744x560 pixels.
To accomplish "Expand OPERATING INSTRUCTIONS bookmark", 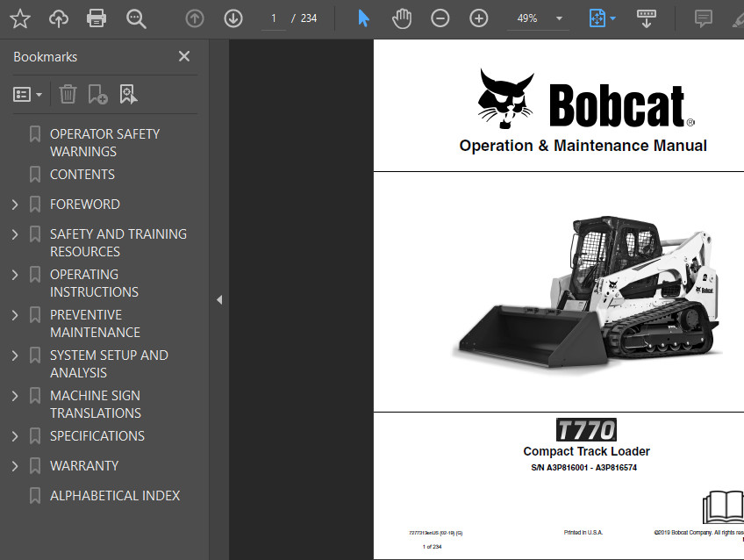I will [x=15, y=275].
